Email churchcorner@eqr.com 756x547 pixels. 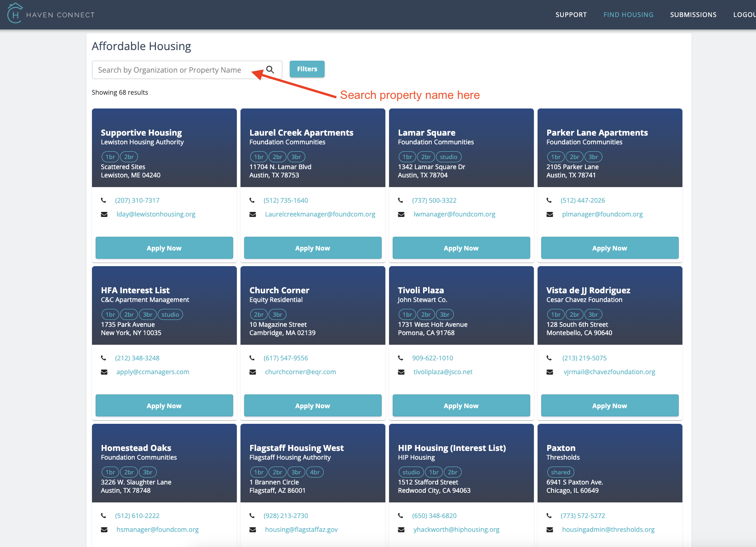[x=300, y=372]
